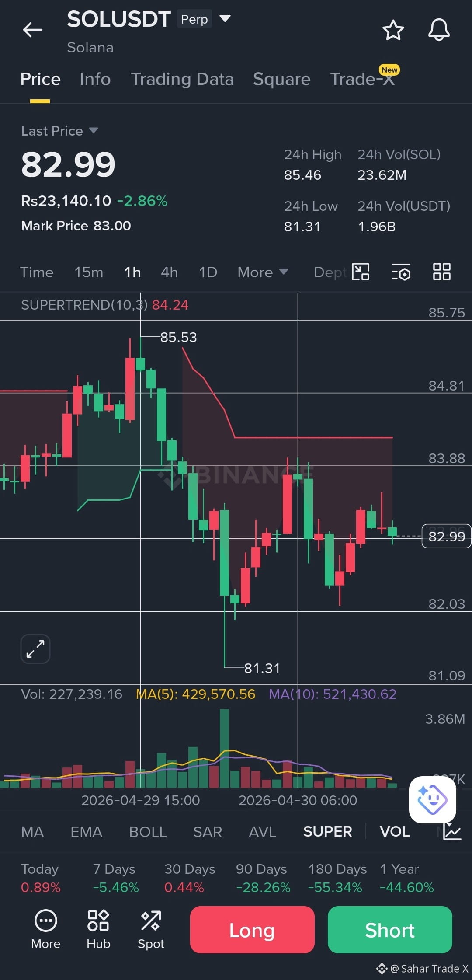
Task: Toggle the AVL indicator
Action: pyautogui.click(x=262, y=832)
